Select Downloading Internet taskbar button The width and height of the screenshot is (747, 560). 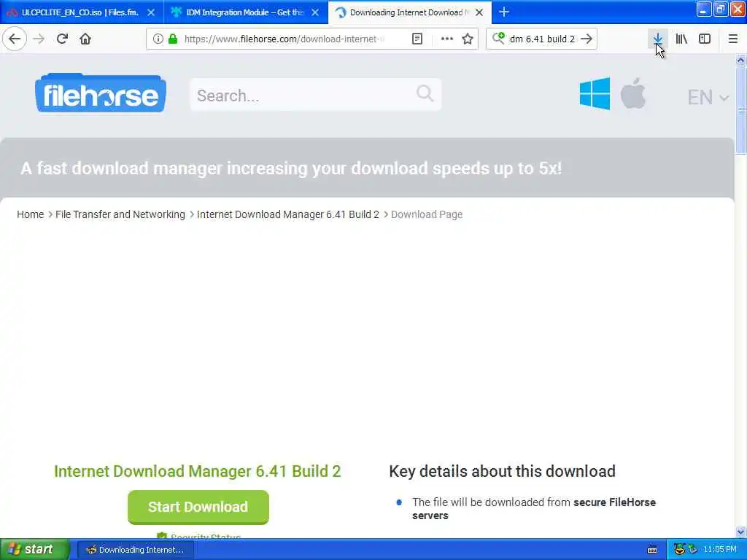click(136, 550)
